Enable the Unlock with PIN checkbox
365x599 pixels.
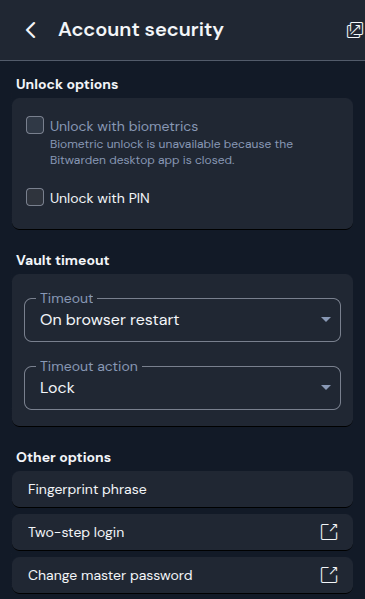[35, 198]
